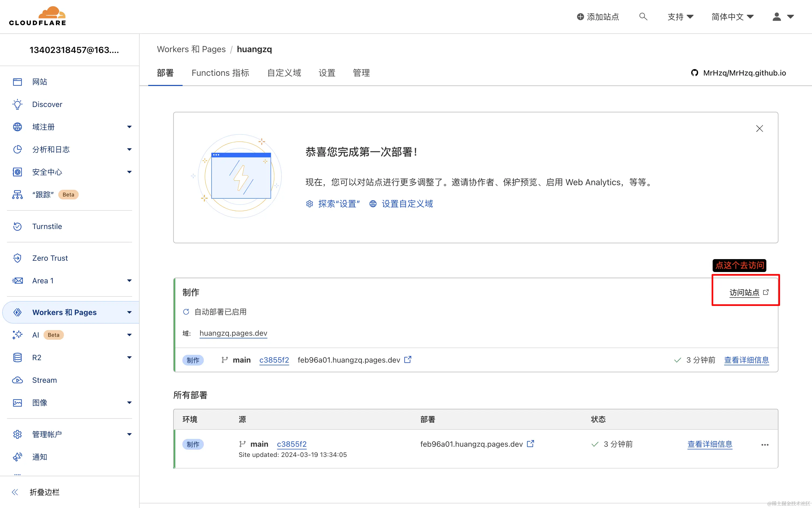The width and height of the screenshot is (812, 508).
Task: Click the GitHub icon beside MrHzq repo
Action: coord(695,73)
